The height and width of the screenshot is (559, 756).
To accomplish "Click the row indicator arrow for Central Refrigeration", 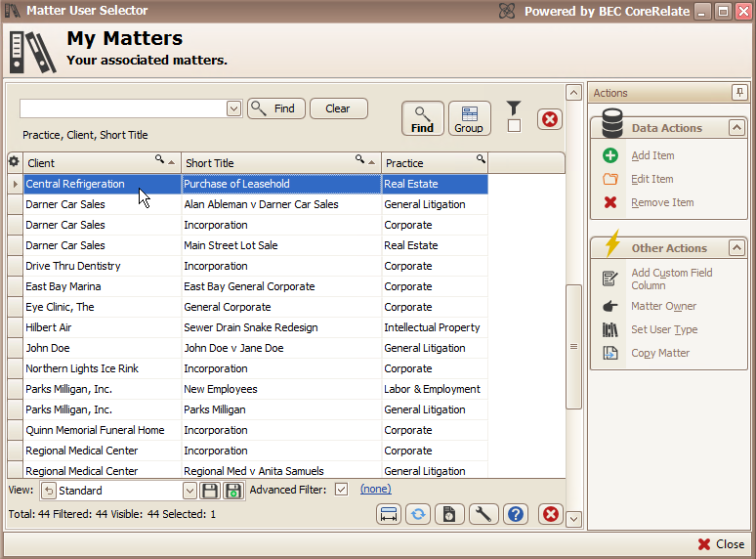I will tap(15, 185).
